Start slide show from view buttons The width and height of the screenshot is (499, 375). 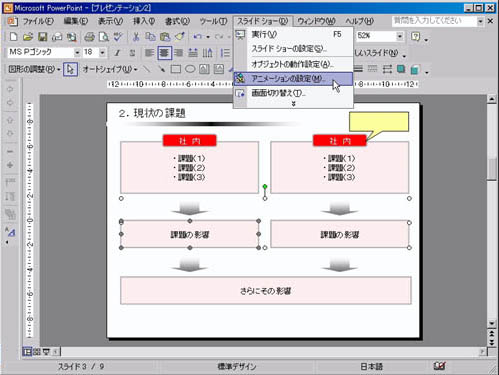point(46,351)
